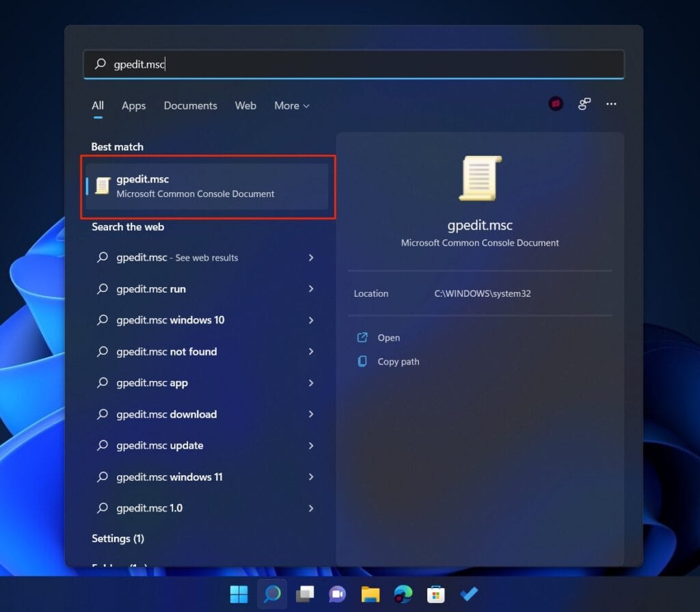Expand the Settings (1) results section
The image size is (700, 612).
[x=118, y=539]
